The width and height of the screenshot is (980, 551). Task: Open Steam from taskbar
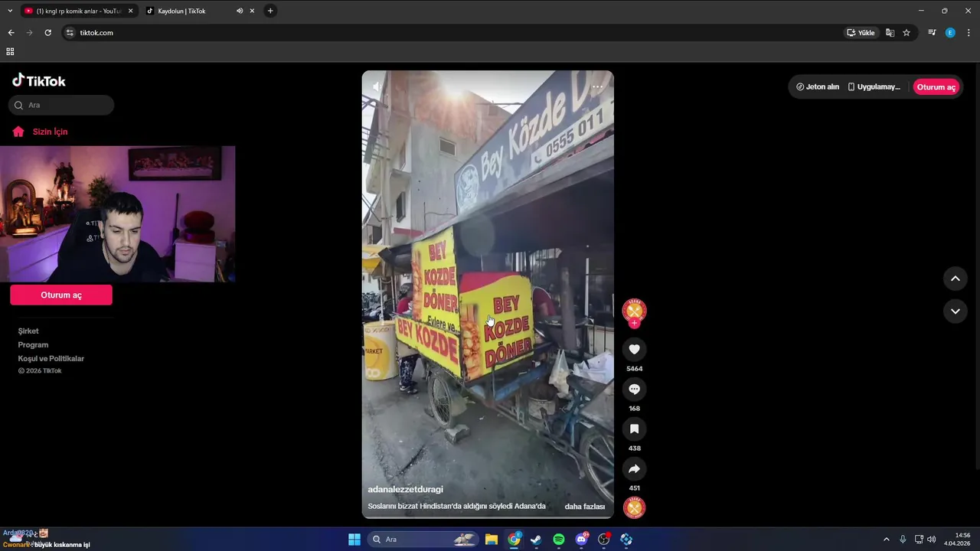click(x=536, y=540)
